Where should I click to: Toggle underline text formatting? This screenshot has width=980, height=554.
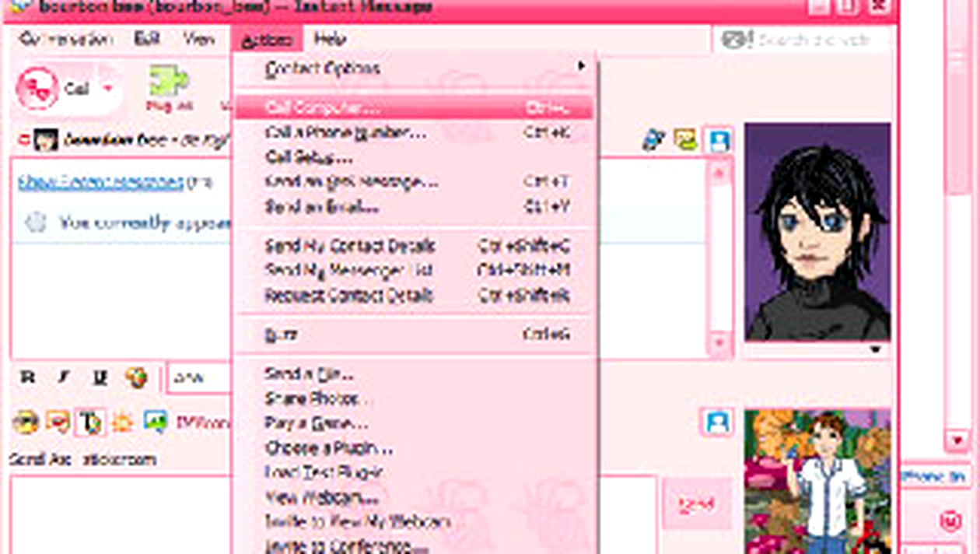100,378
